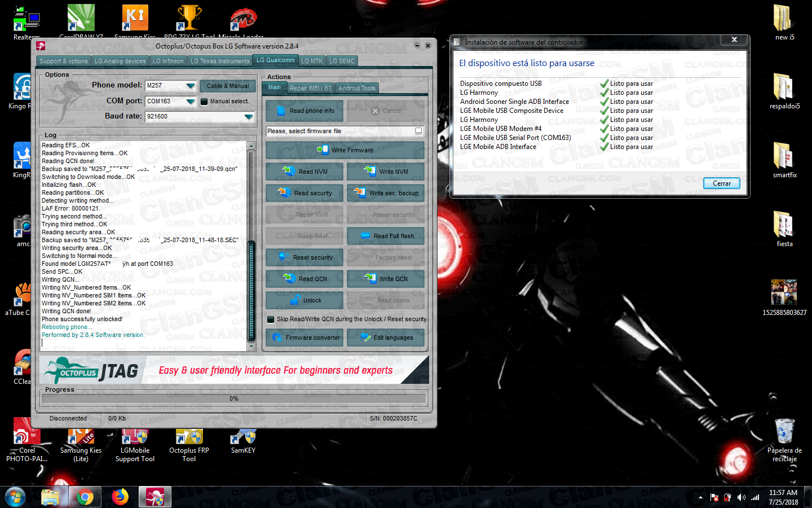
Task: Click Reset security button
Action: coord(304,257)
